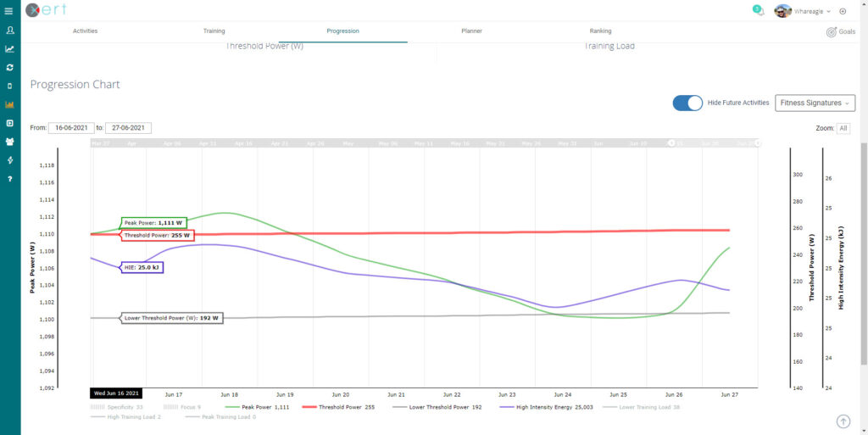
Task: Click the question mark help icon
Action: [9, 179]
